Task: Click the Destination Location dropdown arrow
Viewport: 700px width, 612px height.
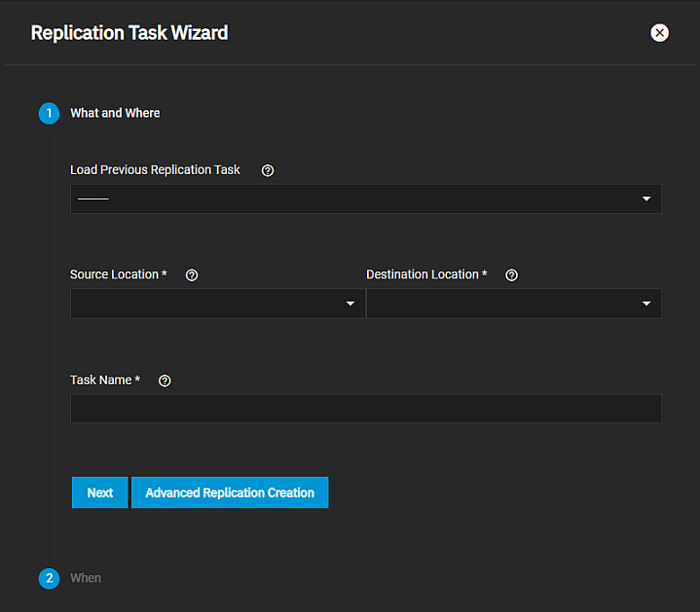Action: pyautogui.click(x=646, y=305)
